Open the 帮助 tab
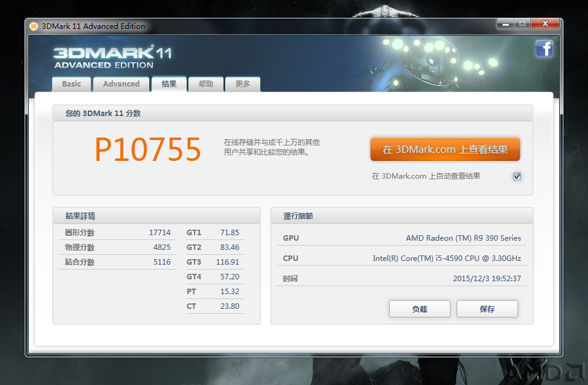Image resolution: width=588 pixels, height=385 pixels. (x=206, y=84)
